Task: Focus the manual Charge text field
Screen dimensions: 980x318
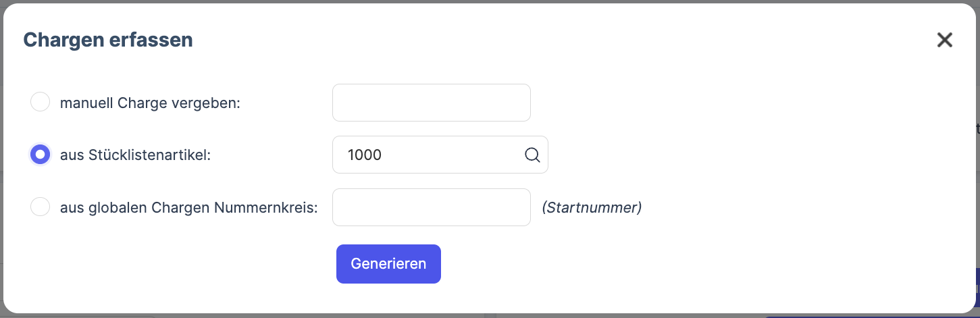Action: [431, 103]
